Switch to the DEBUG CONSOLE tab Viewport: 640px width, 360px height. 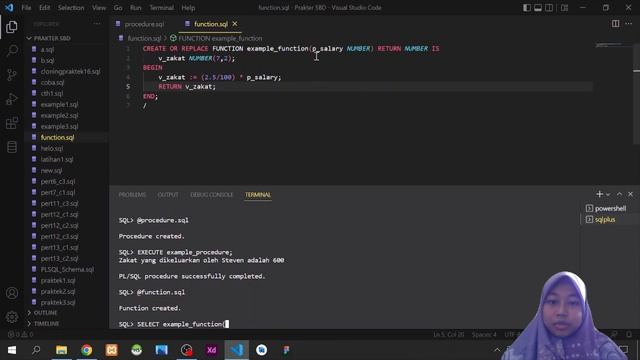tap(211, 195)
